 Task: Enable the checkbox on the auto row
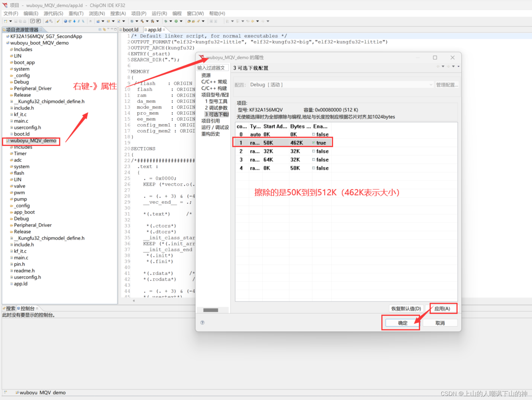313,134
